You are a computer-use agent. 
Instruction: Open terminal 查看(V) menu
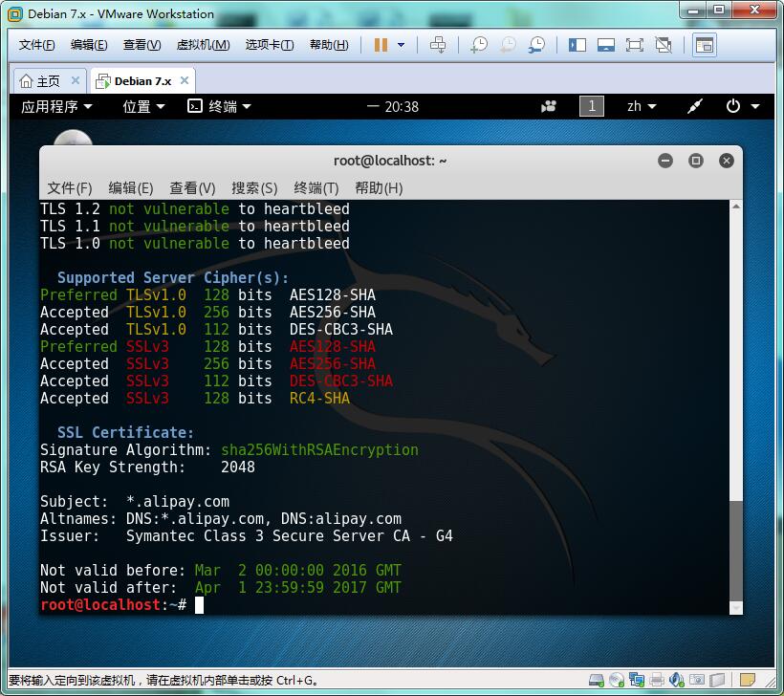(192, 188)
